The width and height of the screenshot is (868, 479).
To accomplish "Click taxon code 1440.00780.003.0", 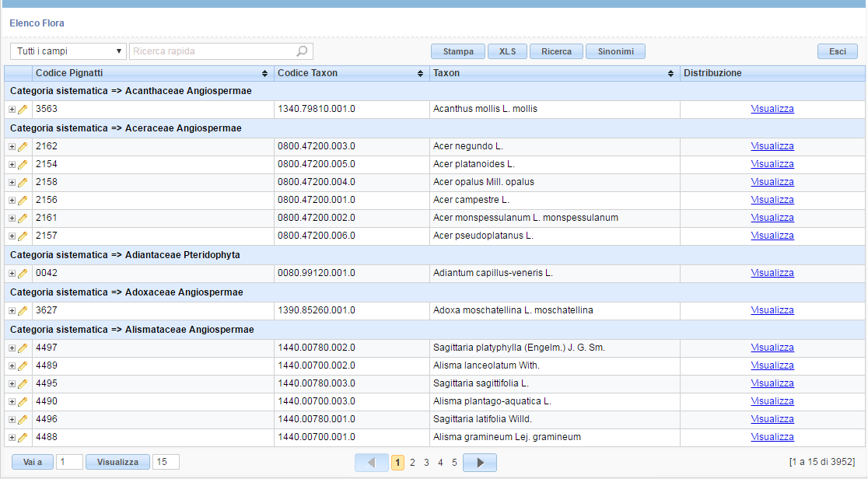I will (x=316, y=383).
